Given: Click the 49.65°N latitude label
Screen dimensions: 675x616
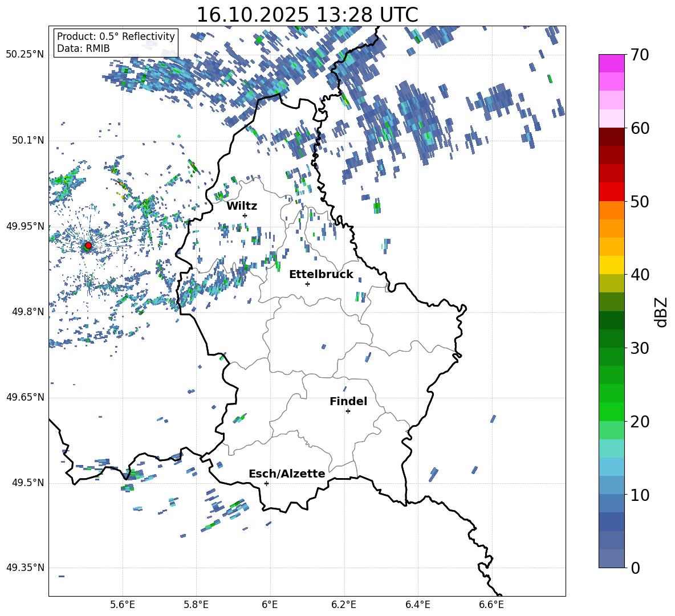Looking at the screenshot, I should click(x=25, y=397).
